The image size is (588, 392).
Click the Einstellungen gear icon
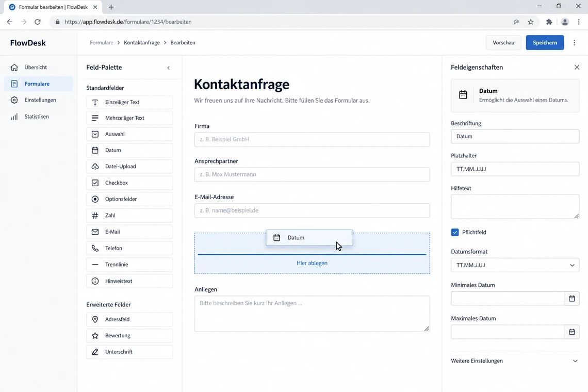14,100
